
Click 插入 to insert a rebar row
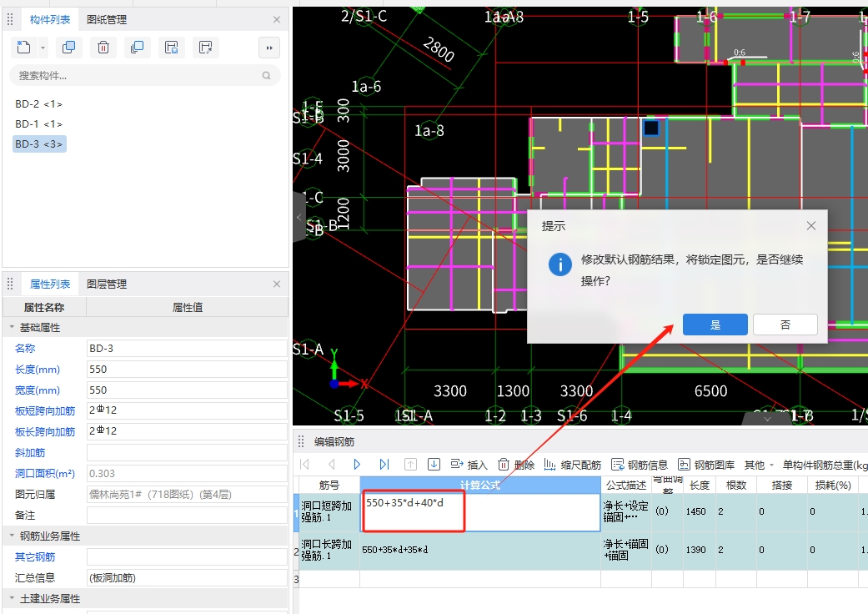point(469,465)
